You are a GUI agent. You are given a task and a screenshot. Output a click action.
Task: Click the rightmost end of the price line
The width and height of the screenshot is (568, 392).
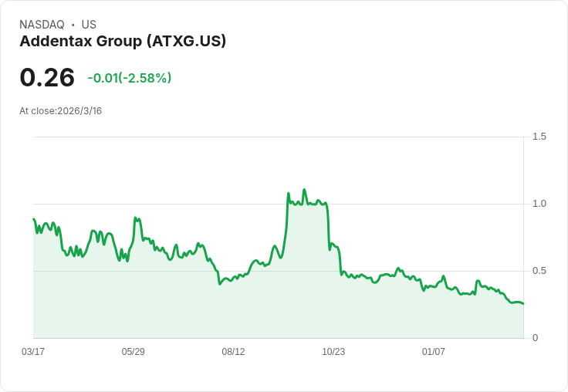click(522, 303)
